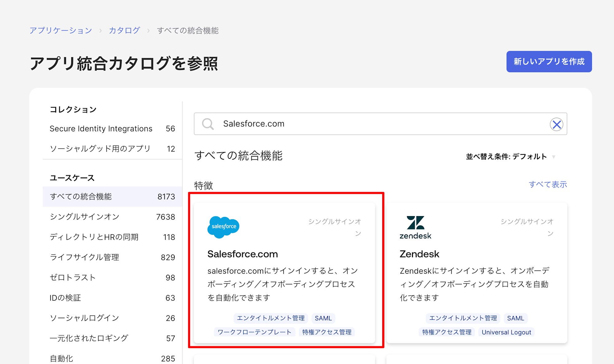This screenshot has height=364, width=614.
Task: Go to アプリケーション breadcrumb
Action: click(61, 30)
